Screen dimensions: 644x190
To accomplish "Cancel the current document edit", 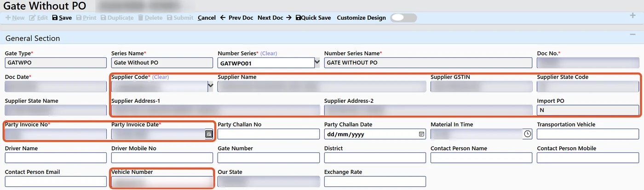I will 207,18.
